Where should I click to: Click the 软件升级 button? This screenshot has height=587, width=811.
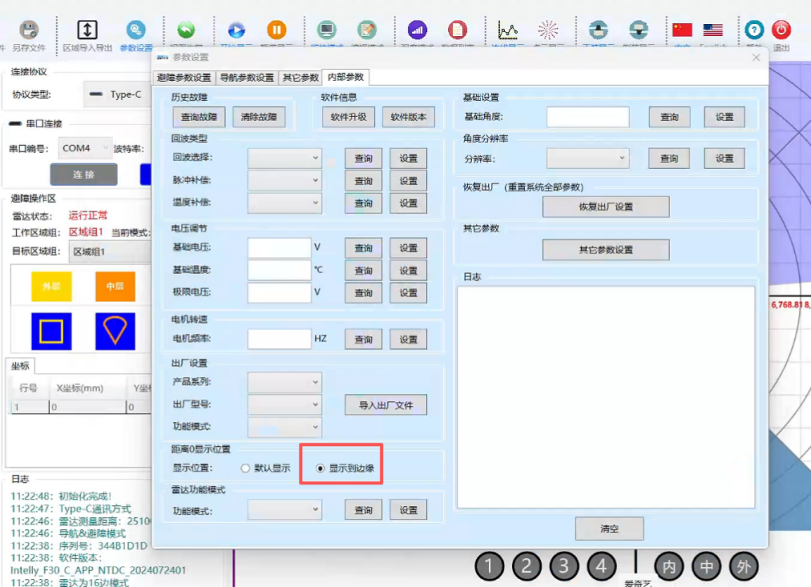click(349, 117)
